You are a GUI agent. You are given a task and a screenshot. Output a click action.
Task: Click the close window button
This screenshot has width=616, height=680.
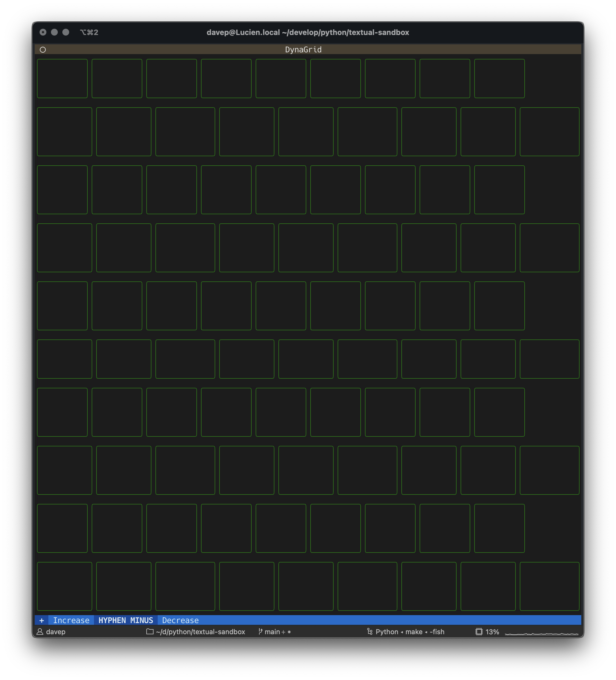click(43, 32)
